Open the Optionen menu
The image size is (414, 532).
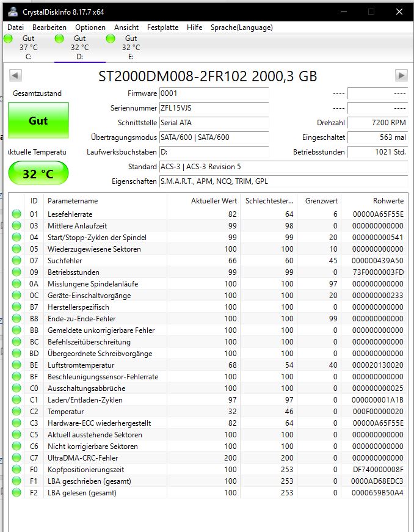coord(90,27)
